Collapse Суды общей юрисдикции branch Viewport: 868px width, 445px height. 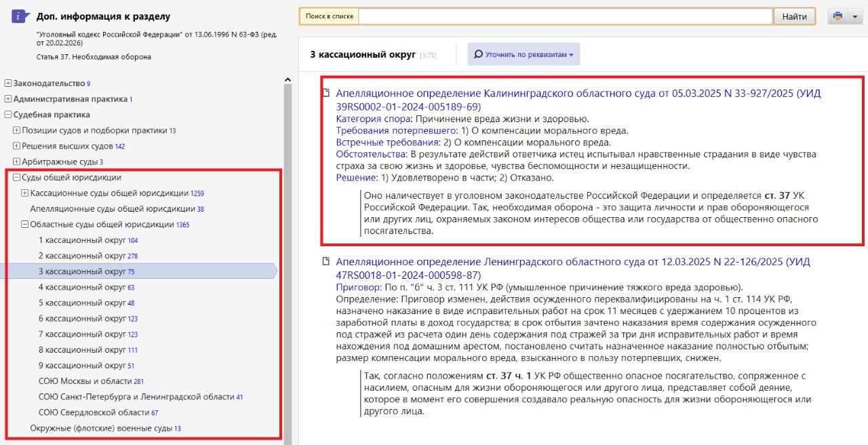pyautogui.click(x=17, y=178)
